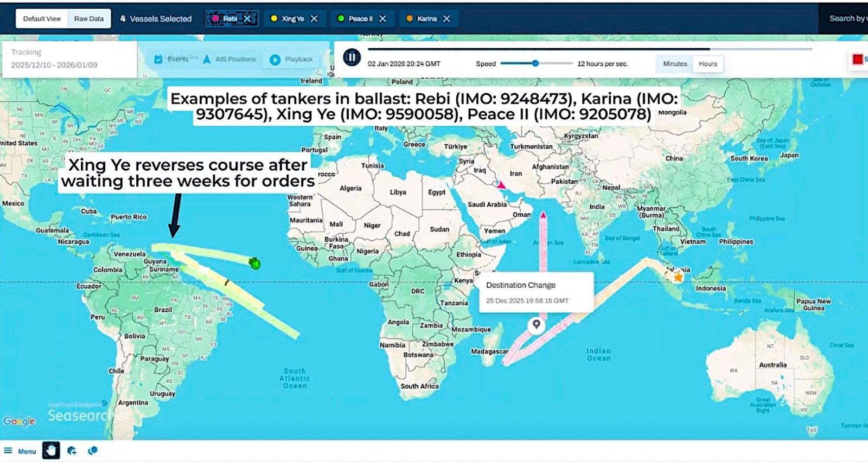Switch to Raw Data view
The width and height of the screenshot is (868, 462).
89,18
